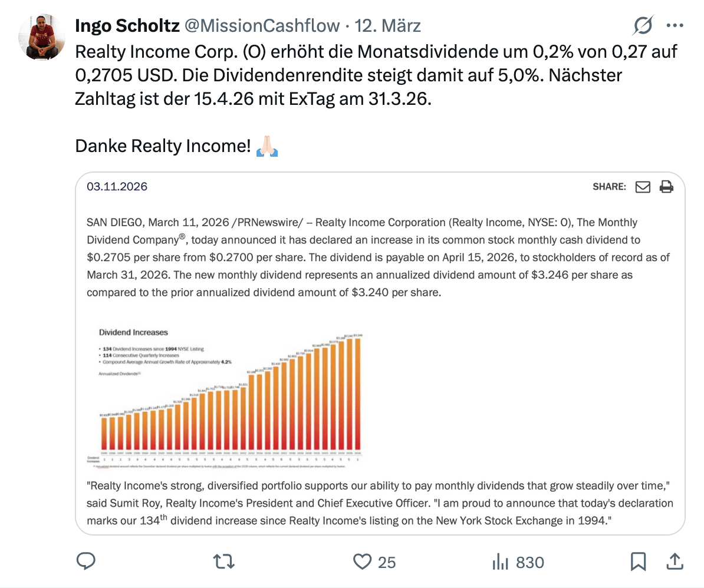Toggle the bookmark on Ingo's post
The width and height of the screenshot is (704, 588).
pyautogui.click(x=639, y=561)
